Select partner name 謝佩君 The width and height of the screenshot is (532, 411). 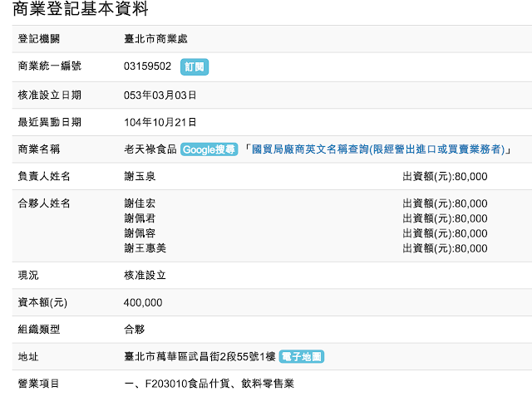[140, 218]
